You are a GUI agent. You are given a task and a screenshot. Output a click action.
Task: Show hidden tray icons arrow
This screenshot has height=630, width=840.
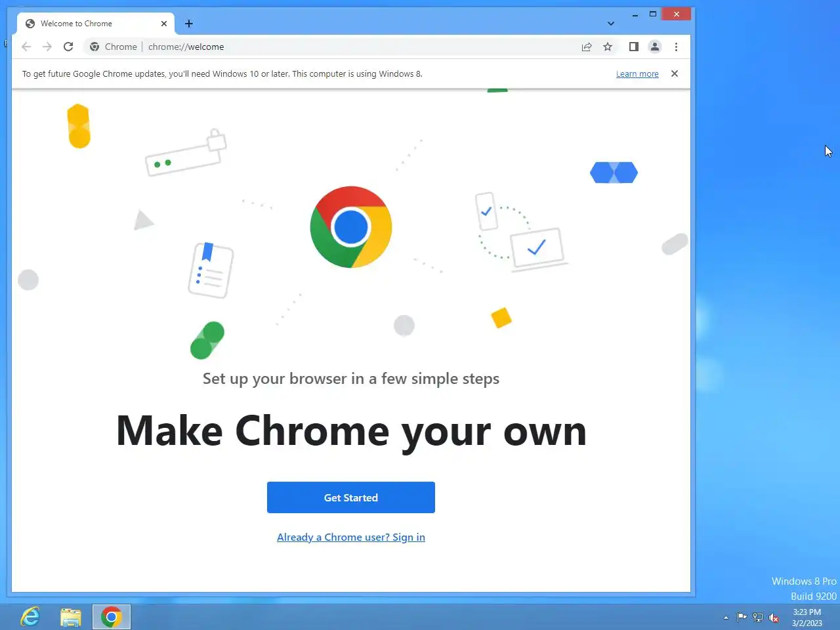726,618
